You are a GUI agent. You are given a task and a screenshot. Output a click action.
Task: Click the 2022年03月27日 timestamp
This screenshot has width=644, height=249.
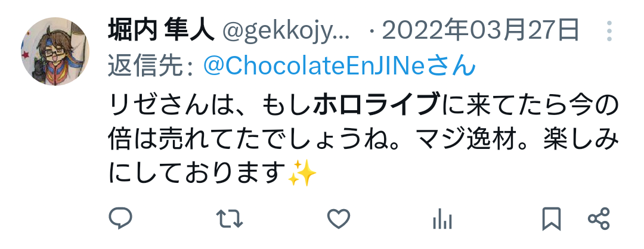(480, 30)
